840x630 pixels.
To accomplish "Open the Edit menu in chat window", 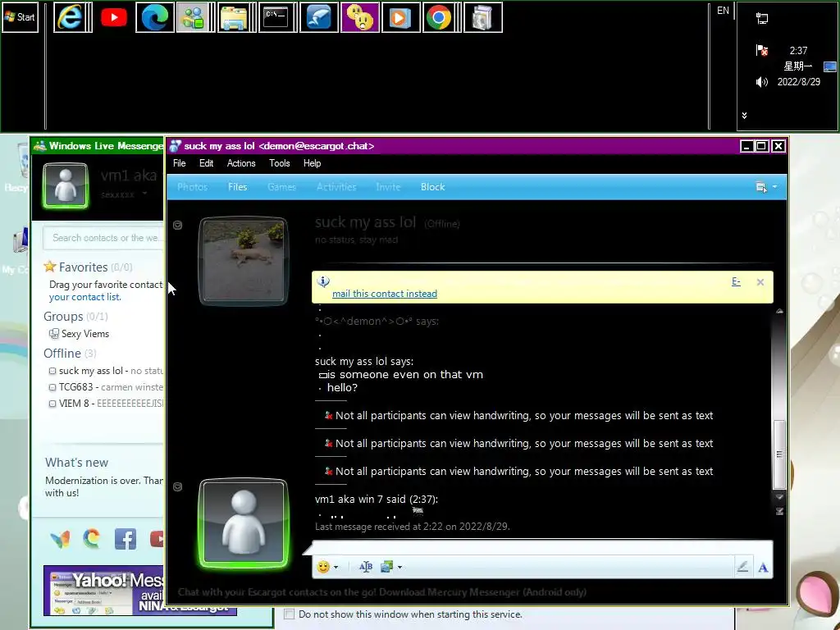I will coord(206,163).
